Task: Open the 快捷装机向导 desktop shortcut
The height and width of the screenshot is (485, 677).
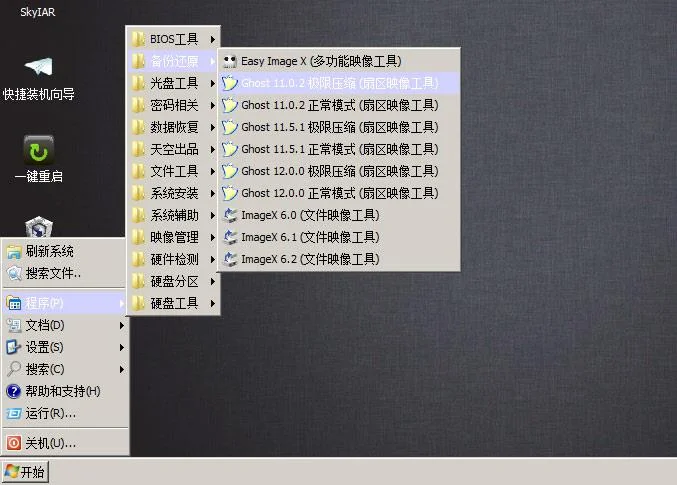Action: pos(38,78)
